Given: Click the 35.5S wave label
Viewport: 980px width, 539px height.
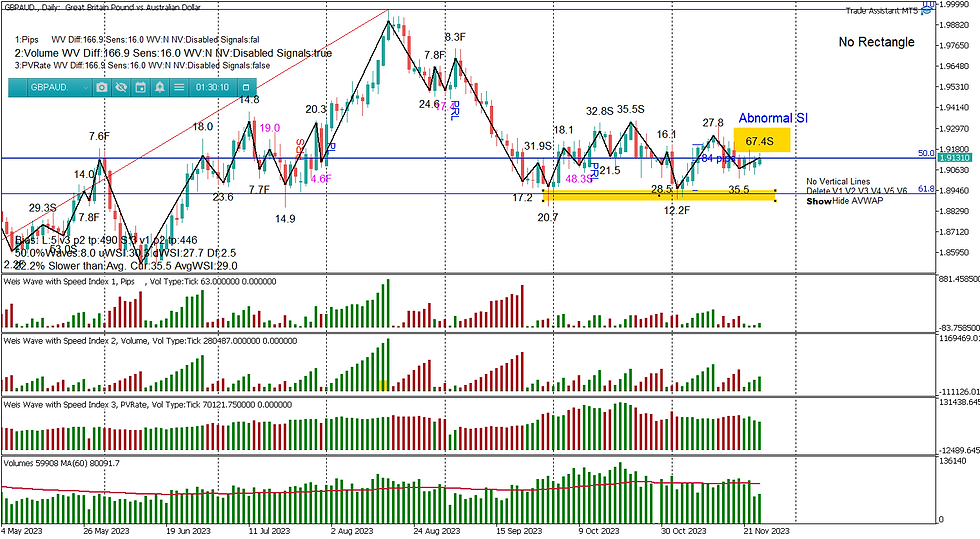Looking at the screenshot, I should pyautogui.click(x=631, y=109).
